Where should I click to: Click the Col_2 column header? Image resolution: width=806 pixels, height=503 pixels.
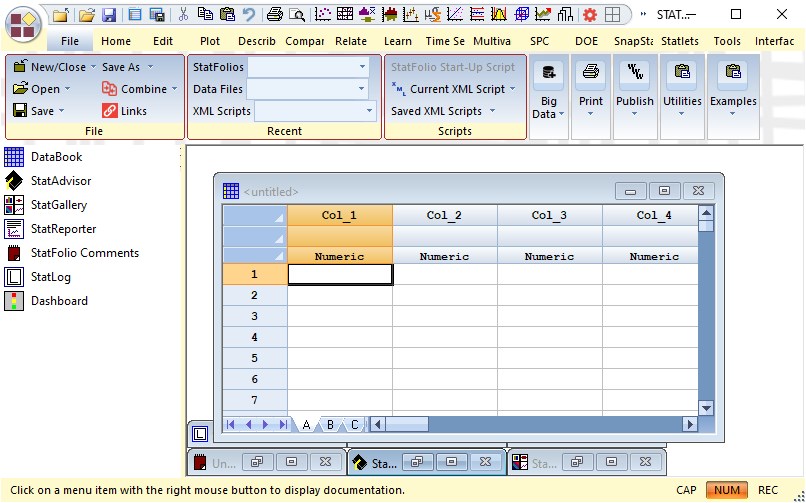coord(445,215)
